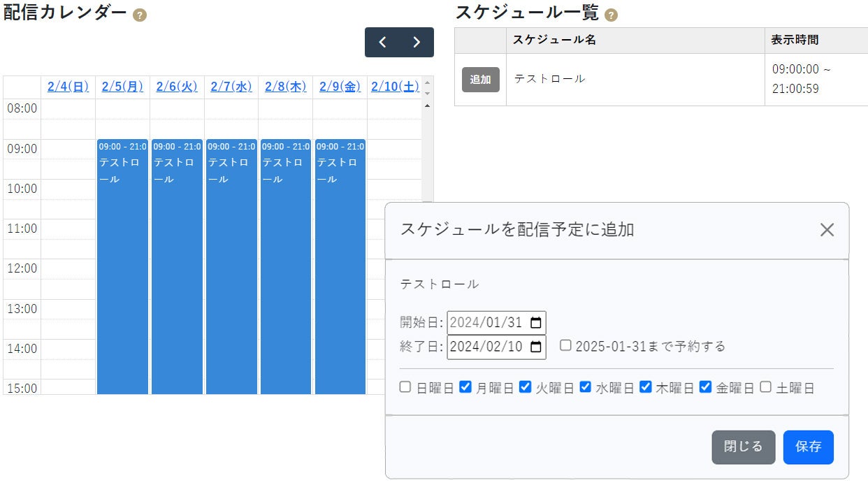Click help icon next to 配信カレンダー

140,15
